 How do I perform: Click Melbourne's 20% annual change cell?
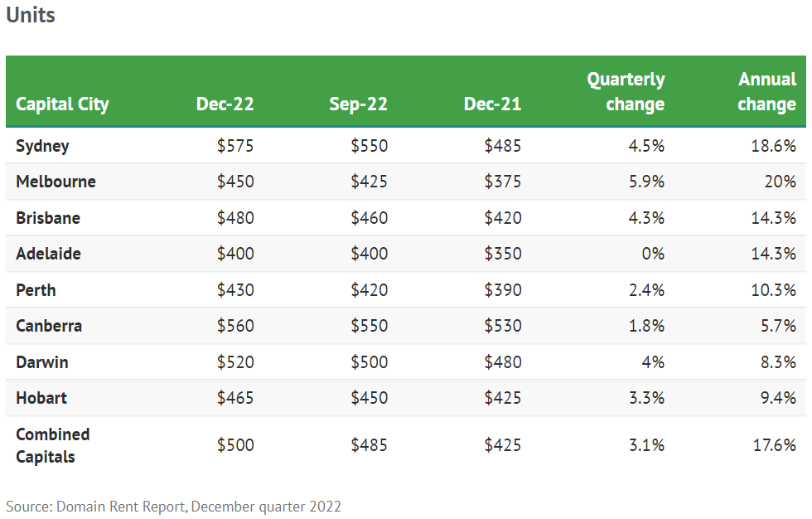click(x=780, y=182)
